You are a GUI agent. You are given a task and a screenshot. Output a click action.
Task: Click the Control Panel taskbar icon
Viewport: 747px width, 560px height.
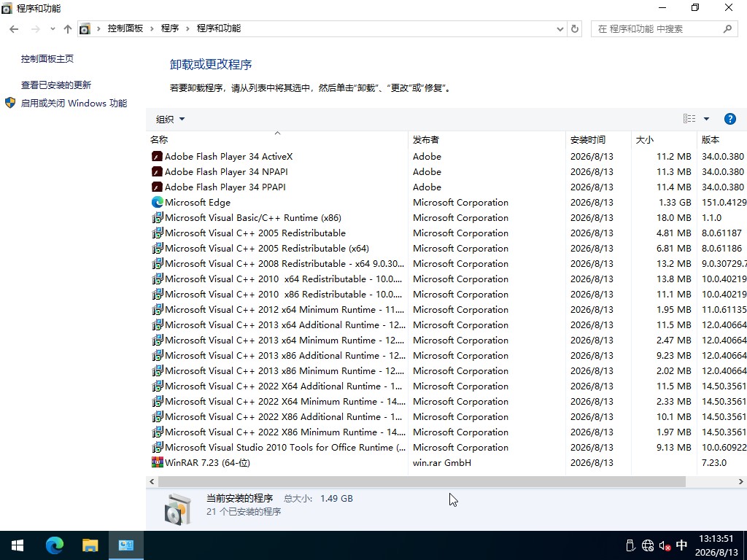pos(125,545)
